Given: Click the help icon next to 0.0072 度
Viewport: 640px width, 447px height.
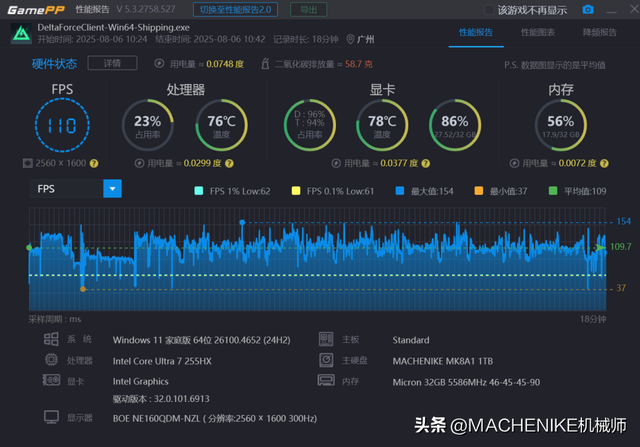Looking at the screenshot, I should coord(604,163).
